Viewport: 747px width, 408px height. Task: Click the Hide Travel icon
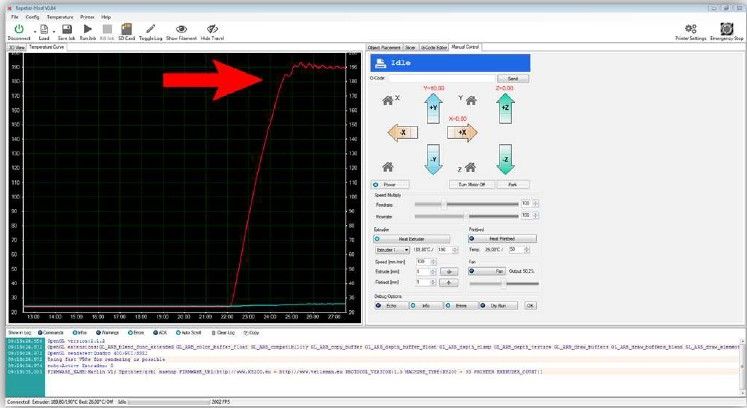[212, 29]
